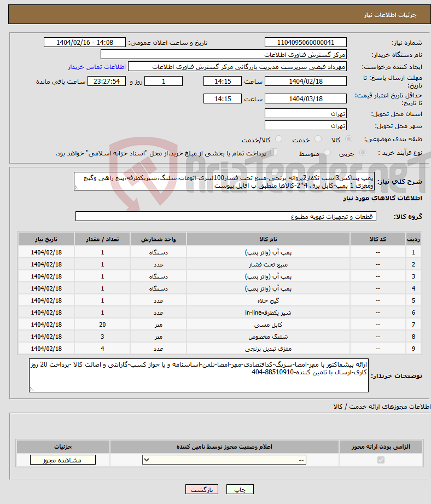Click the چاپ print button
This screenshot has width=431, height=504.
click(240, 490)
